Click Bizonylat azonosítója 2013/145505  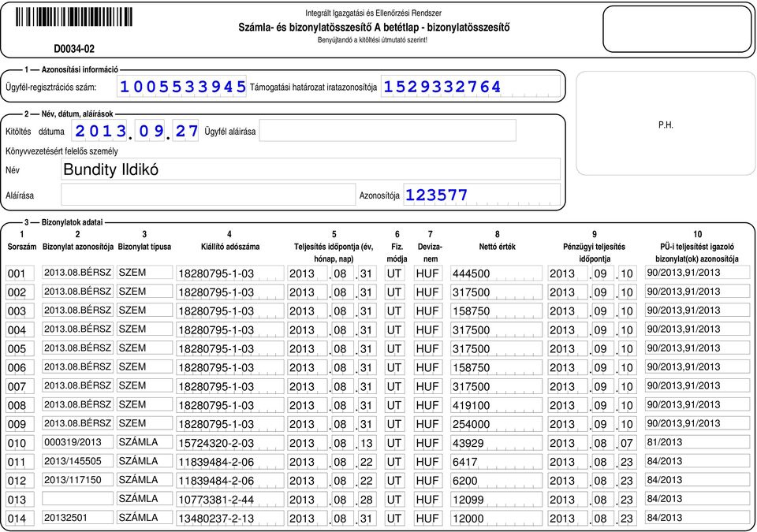(x=78, y=461)
